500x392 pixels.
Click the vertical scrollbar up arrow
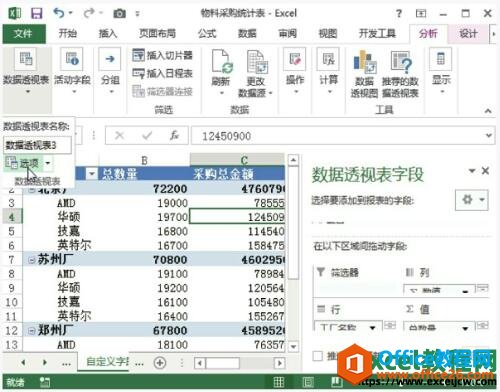(x=293, y=161)
